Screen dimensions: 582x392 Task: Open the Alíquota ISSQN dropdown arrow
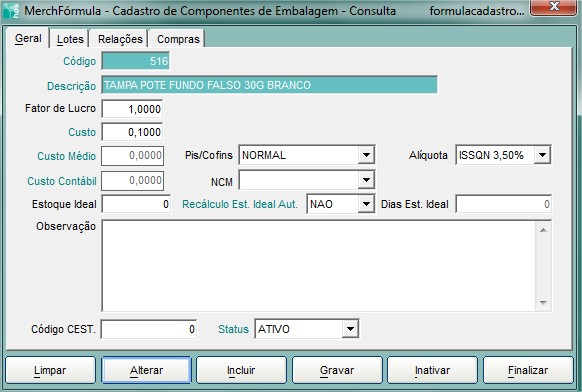pos(542,155)
